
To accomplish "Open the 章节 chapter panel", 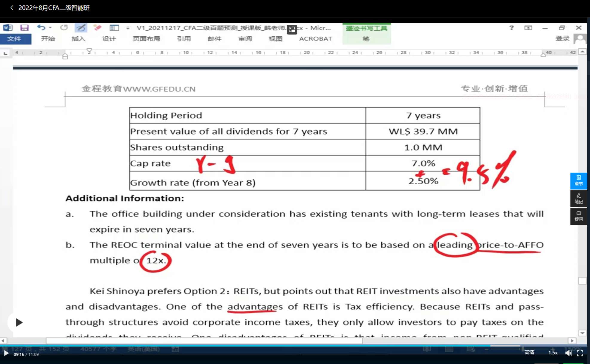I will coord(579,181).
